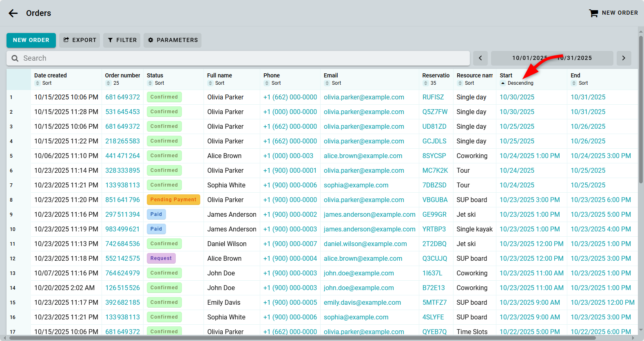
Task: Open reservation RUFISZ link
Action: 433,97
